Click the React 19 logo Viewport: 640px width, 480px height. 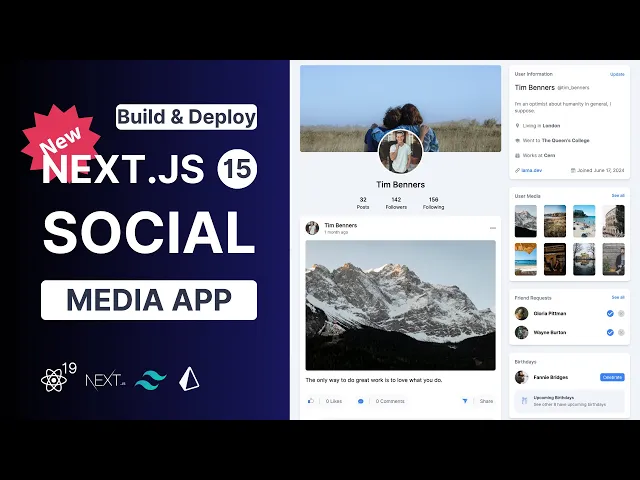click(59, 377)
